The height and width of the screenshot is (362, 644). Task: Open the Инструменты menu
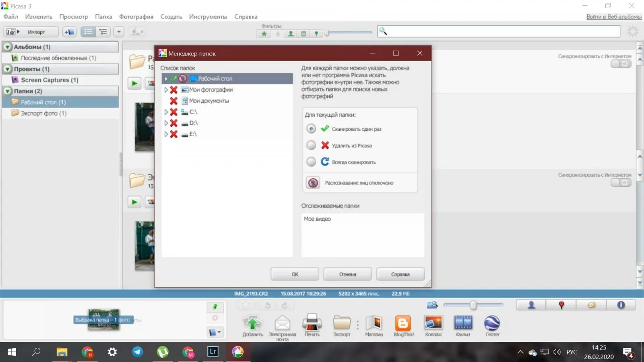pyautogui.click(x=208, y=17)
